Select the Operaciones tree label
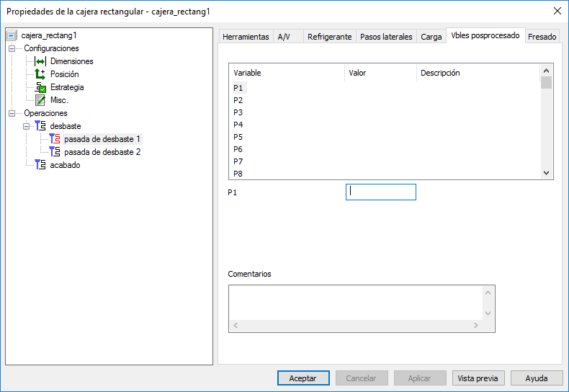The width and height of the screenshot is (569, 392). [45, 113]
